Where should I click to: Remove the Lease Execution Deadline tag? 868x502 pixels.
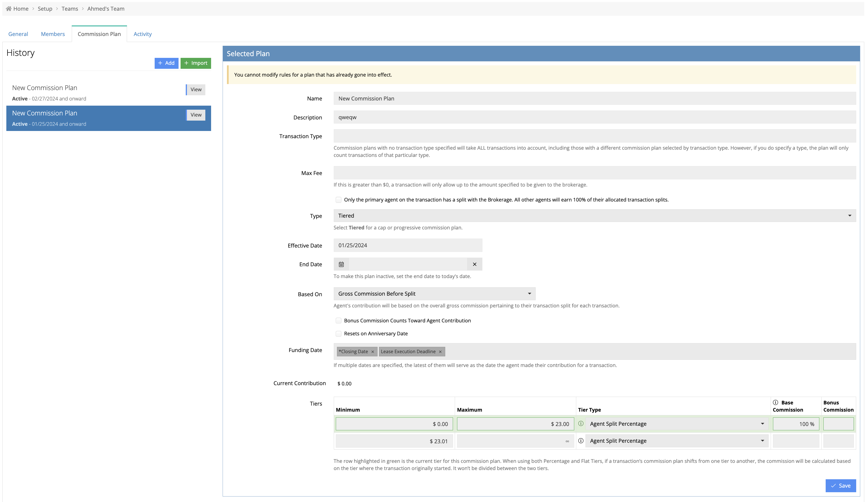pyautogui.click(x=440, y=351)
